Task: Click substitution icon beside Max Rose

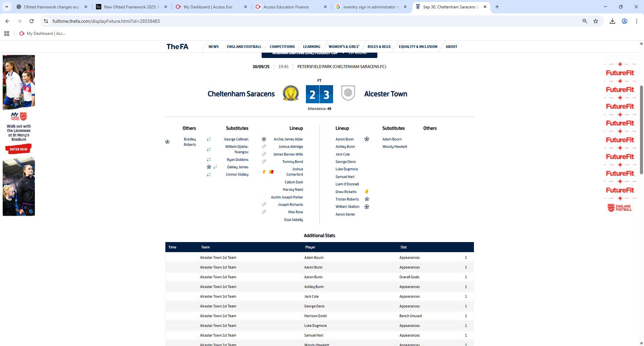Action: 264,212
